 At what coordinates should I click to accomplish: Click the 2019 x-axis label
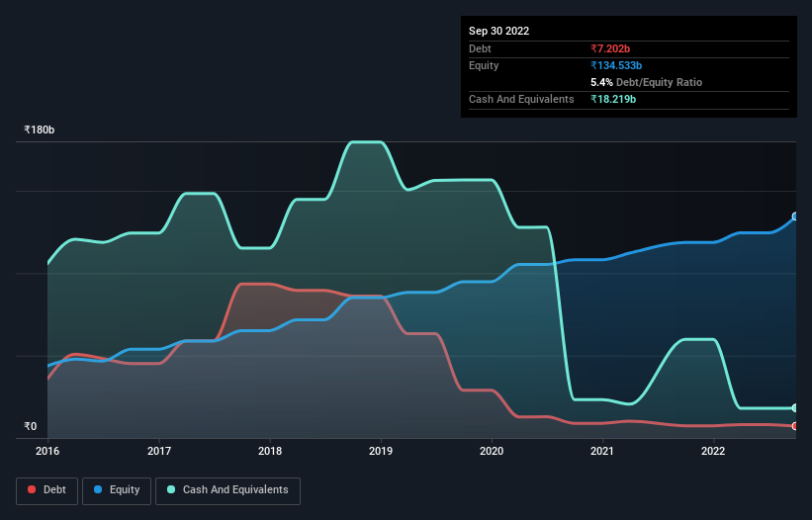pos(381,451)
